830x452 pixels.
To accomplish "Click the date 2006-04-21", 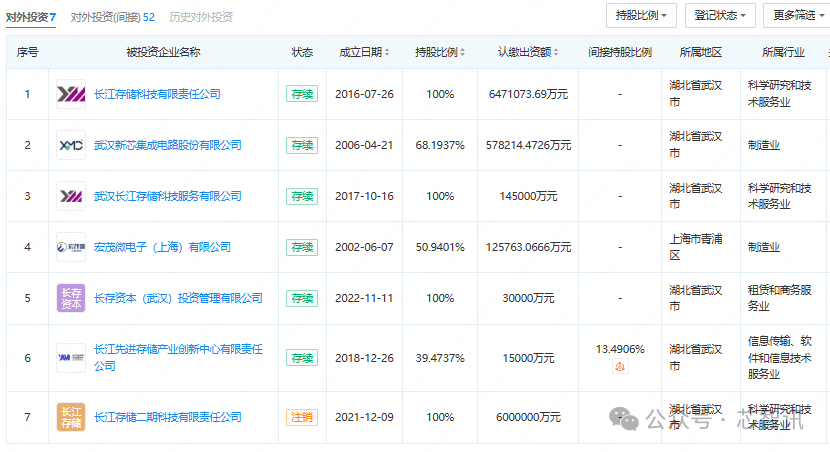I will tap(364, 145).
